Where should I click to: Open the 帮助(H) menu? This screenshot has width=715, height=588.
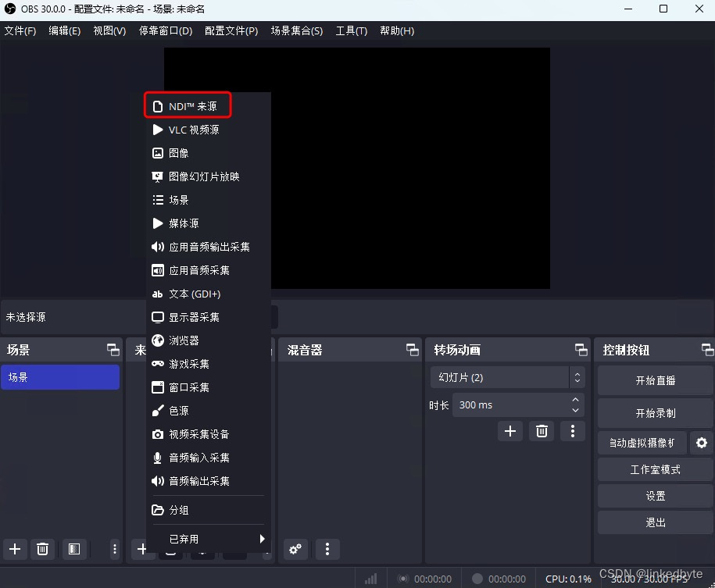tap(397, 31)
